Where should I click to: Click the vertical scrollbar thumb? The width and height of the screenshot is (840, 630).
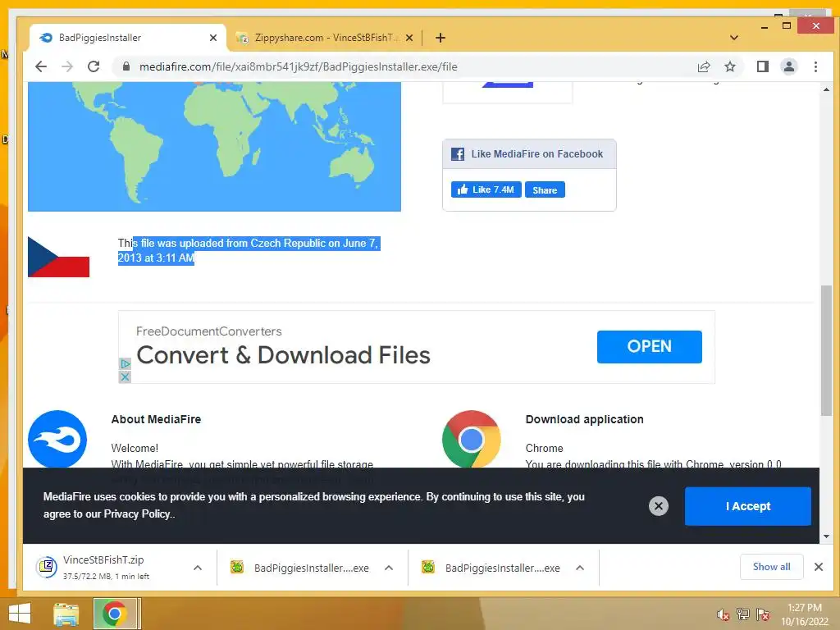826,350
